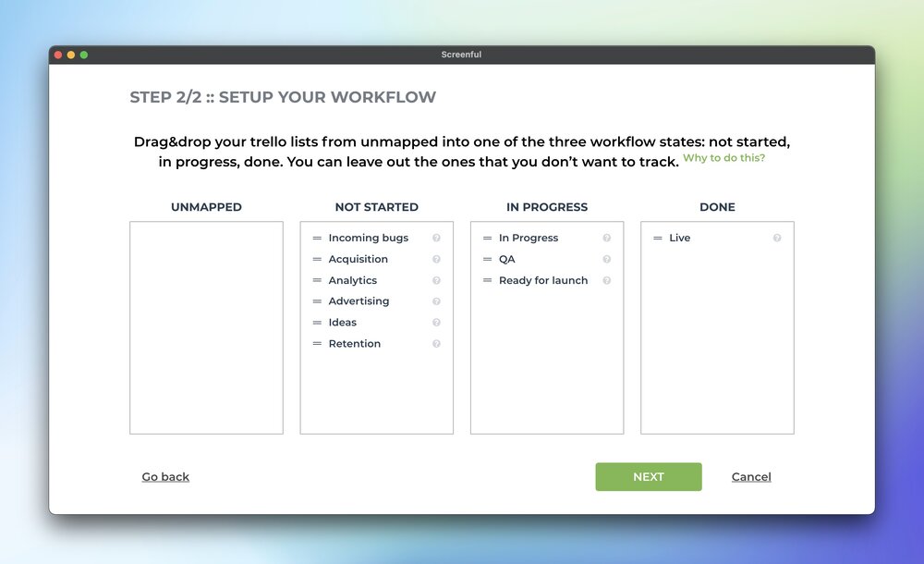
Task: Select the QA list name
Action: click(x=506, y=259)
